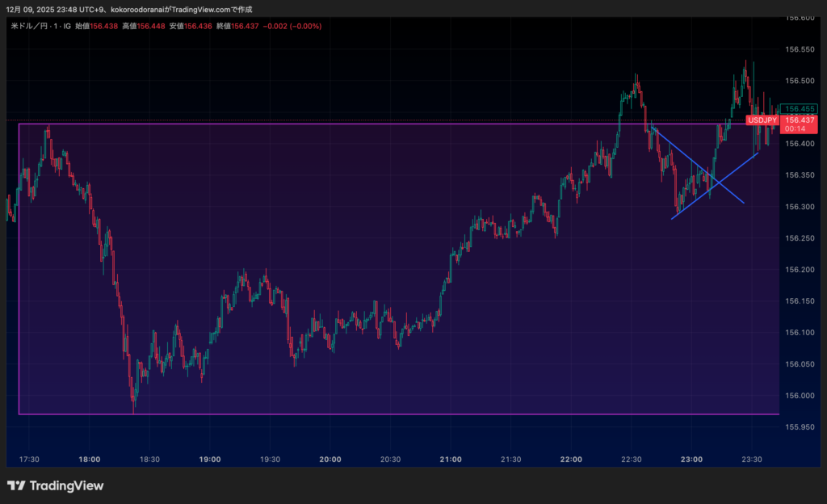
Task: Click the TradingView wordmark text
Action: pyautogui.click(x=66, y=485)
